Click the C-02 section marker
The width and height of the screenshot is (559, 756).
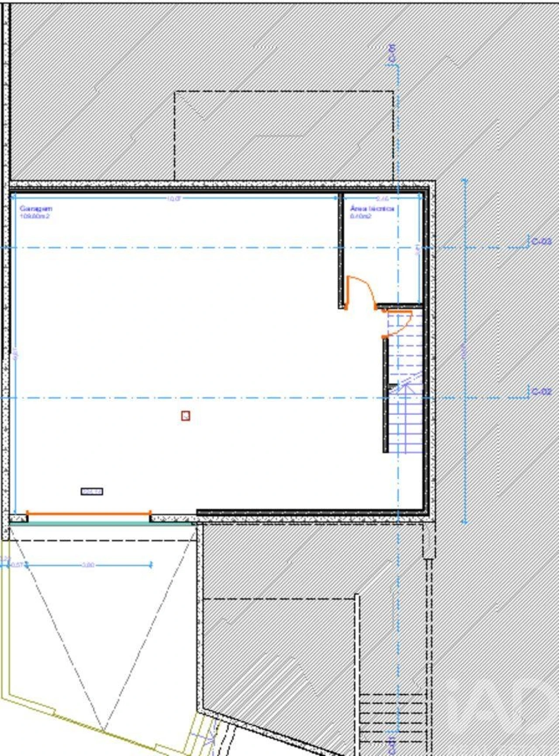tap(541, 392)
